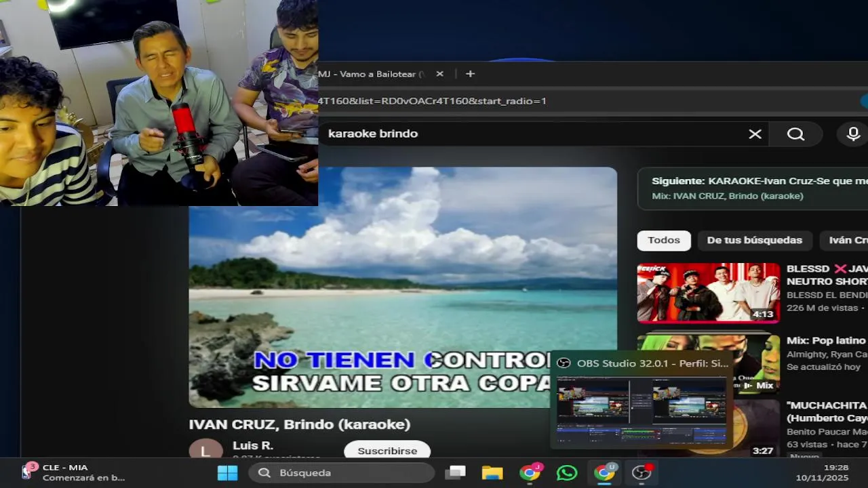Click the webcam overlay in the top-left
This screenshot has width=868, height=488.
159,102
